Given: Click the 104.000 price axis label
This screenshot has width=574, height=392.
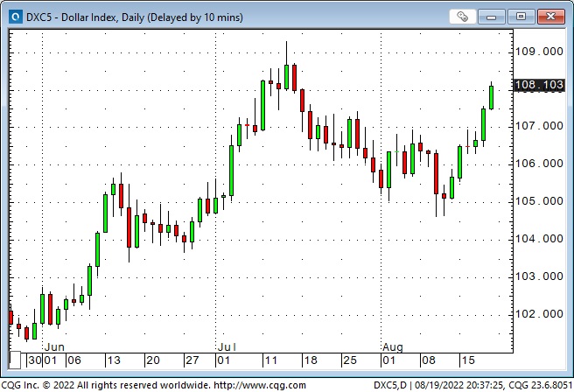Looking at the screenshot, I should (x=539, y=239).
